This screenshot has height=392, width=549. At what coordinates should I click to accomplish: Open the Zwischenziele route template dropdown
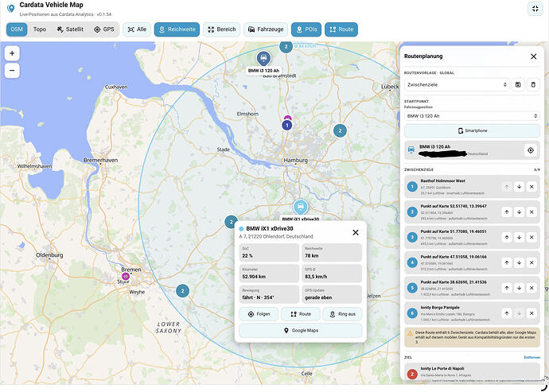pyautogui.click(x=457, y=85)
